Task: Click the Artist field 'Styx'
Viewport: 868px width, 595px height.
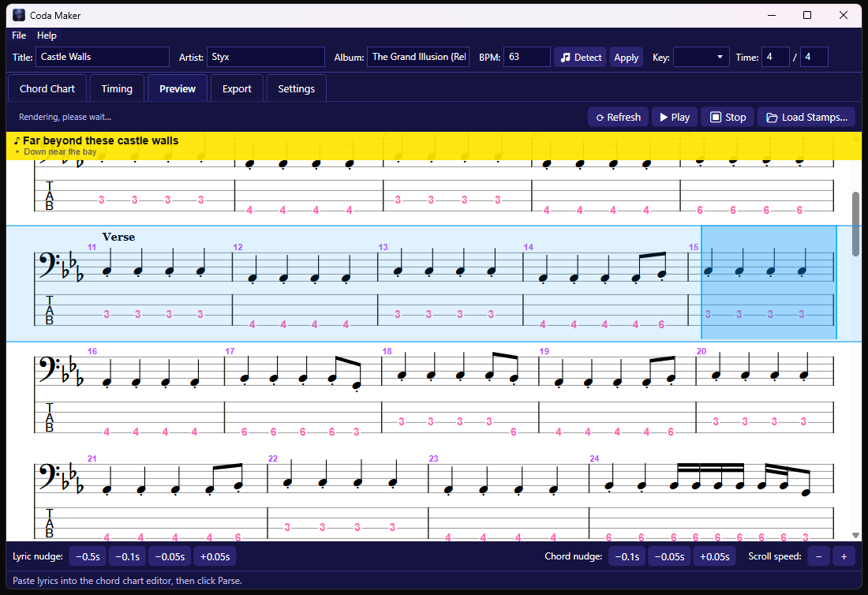Action: (x=266, y=57)
